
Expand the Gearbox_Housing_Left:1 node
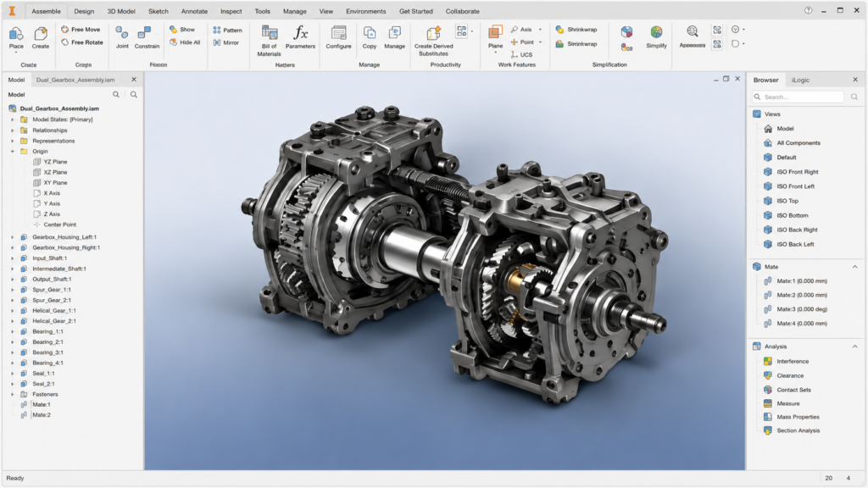(x=12, y=237)
